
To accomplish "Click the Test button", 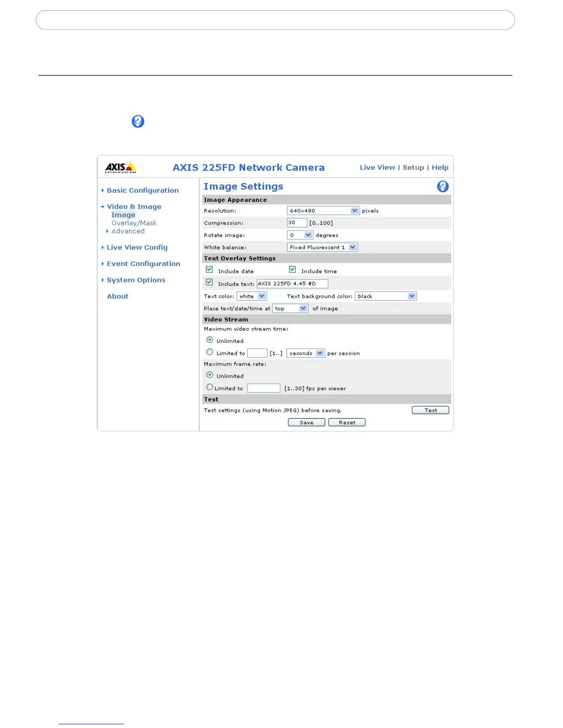I will click(x=431, y=410).
